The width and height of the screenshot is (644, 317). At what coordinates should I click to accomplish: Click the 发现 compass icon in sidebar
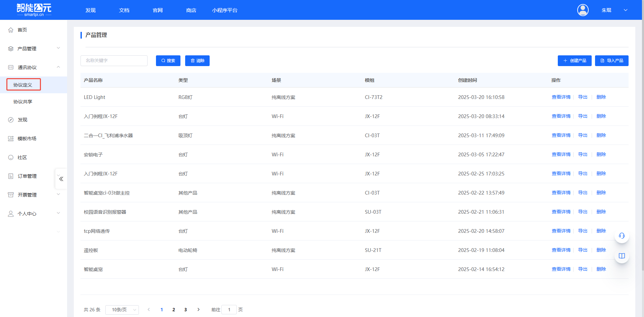tap(11, 120)
